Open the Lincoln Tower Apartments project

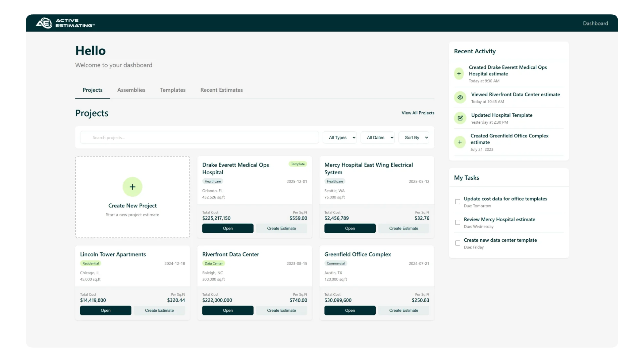106,310
